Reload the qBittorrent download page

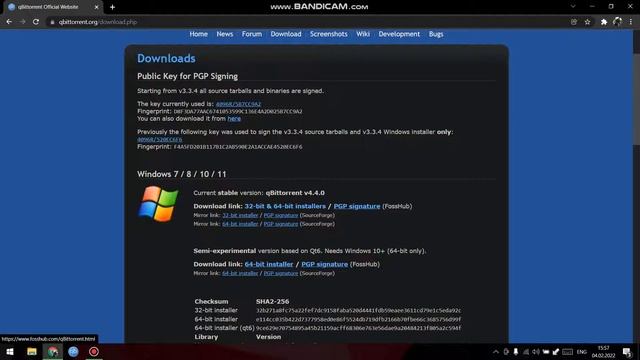tap(36, 22)
